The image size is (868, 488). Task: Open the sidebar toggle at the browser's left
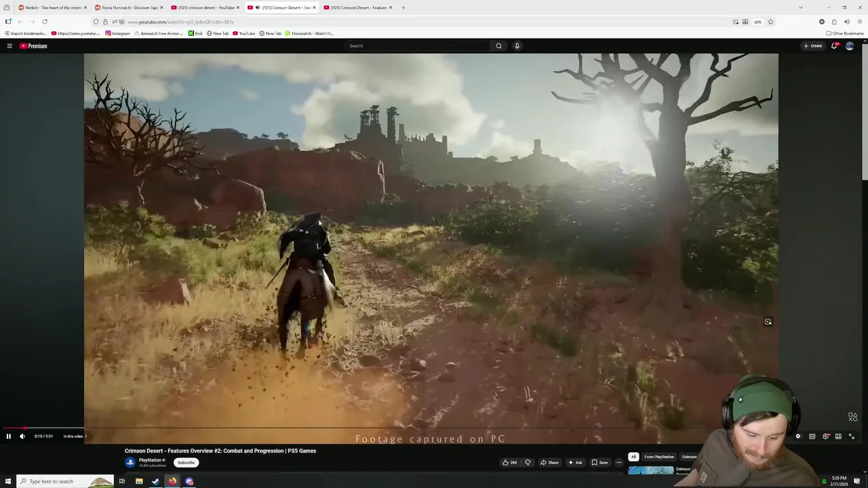8,22
